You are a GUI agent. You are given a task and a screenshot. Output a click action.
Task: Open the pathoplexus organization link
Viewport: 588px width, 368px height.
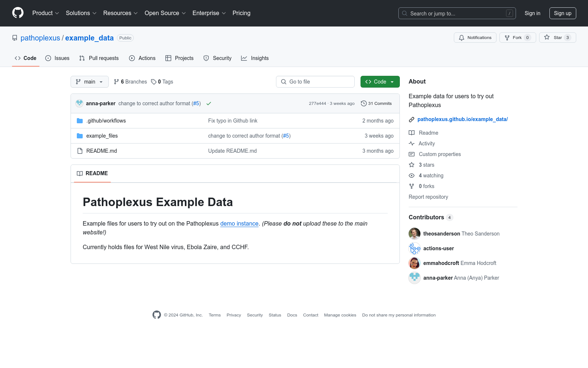tap(40, 38)
